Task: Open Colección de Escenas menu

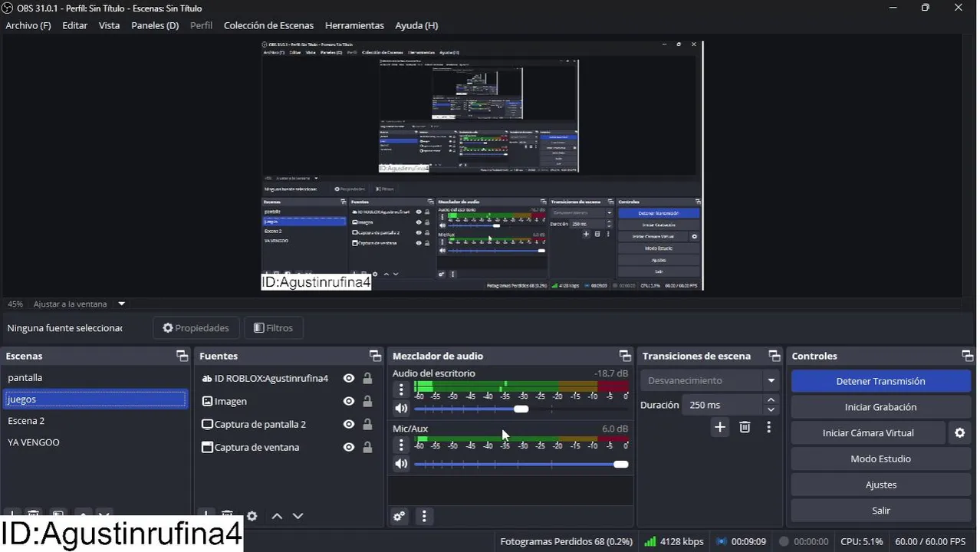Action: pos(268,25)
